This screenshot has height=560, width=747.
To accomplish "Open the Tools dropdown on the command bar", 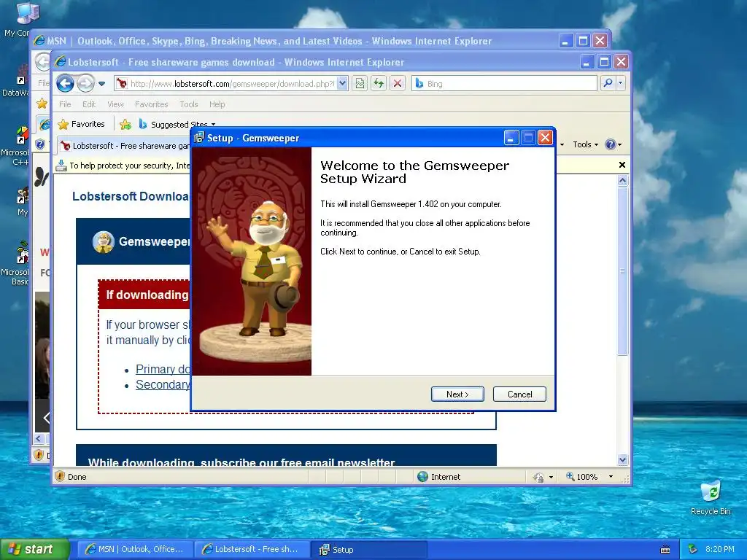I will 585,144.
